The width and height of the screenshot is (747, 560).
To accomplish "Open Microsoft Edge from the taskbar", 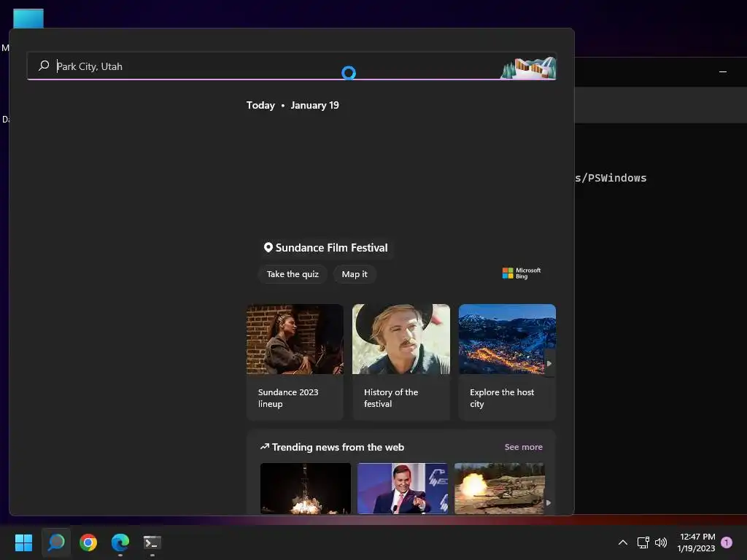I will [120, 542].
